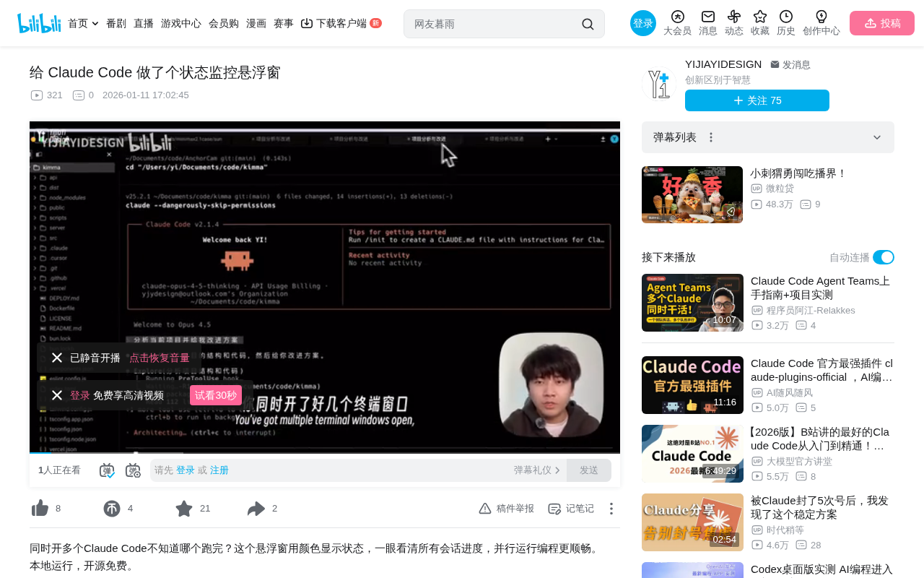The width and height of the screenshot is (924, 578).
Task: Open Claude Code Agent Teams video thumbnail
Action: pyautogui.click(x=692, y=303)
